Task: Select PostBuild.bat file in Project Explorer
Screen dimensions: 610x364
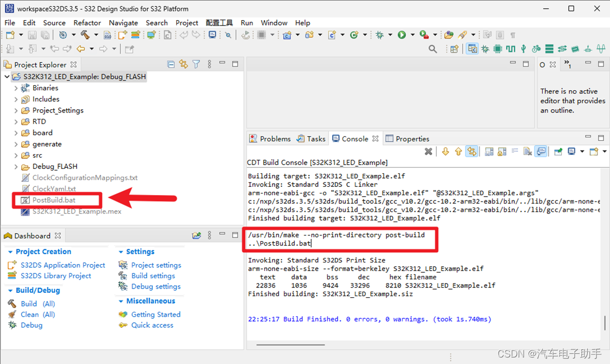Action: click(54, 200)
